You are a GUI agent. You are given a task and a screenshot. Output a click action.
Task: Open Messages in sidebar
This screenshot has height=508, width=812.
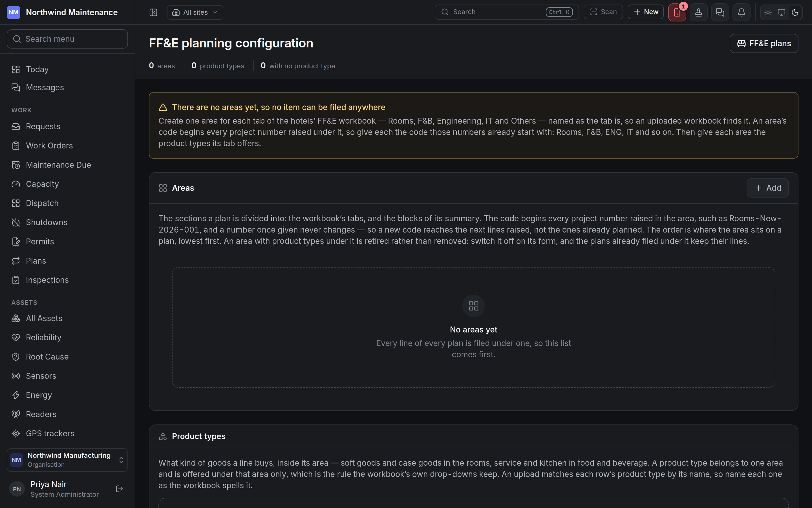(67, 87)
